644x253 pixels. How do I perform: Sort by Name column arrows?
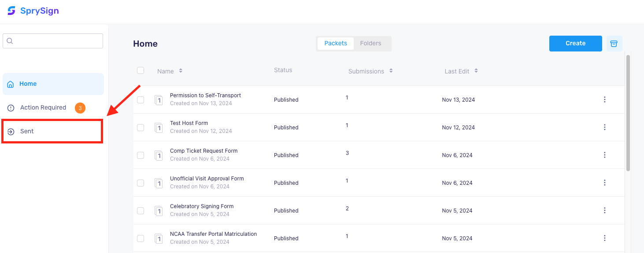coord(181,71)
